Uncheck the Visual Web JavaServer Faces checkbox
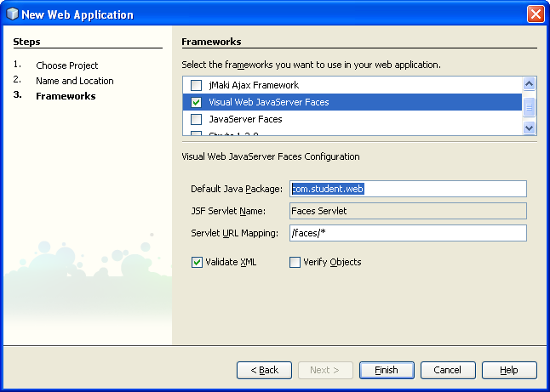Screen dimensions: 550x392 [196, 102]
